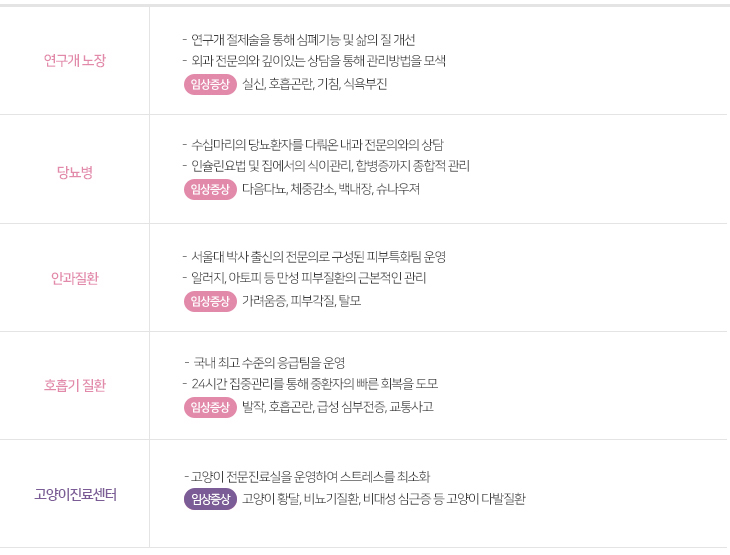Image resolution: width=730 pixels, height=555 pixels.
Task: Click the 호흡기 질환 category label
Action: [74, 385]
